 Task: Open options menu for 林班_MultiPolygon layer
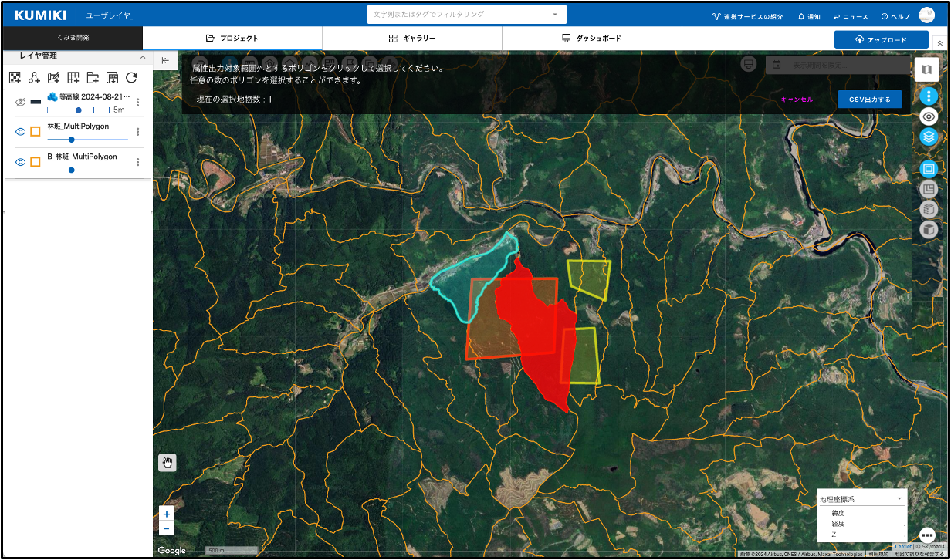pos(138,132)
